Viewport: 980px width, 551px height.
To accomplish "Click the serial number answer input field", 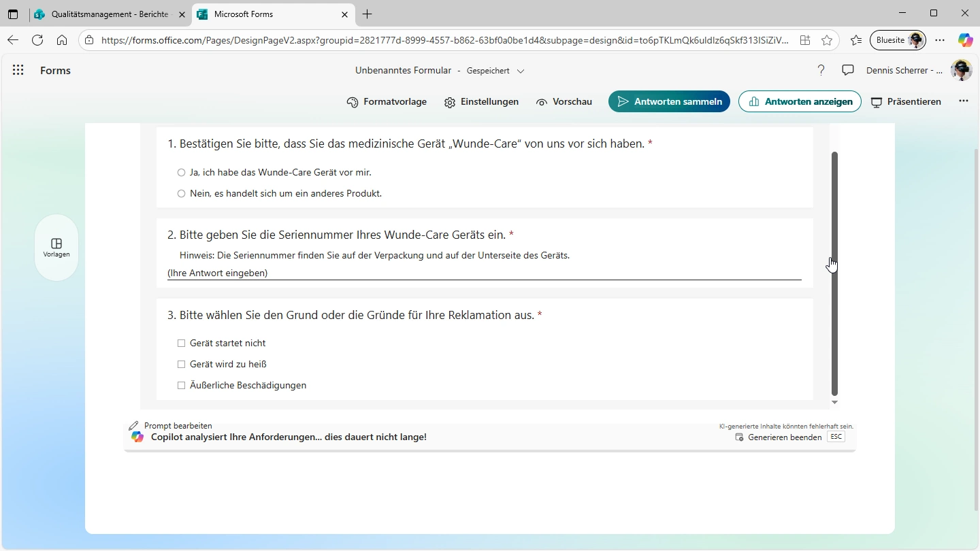I will tap(483, 273).
